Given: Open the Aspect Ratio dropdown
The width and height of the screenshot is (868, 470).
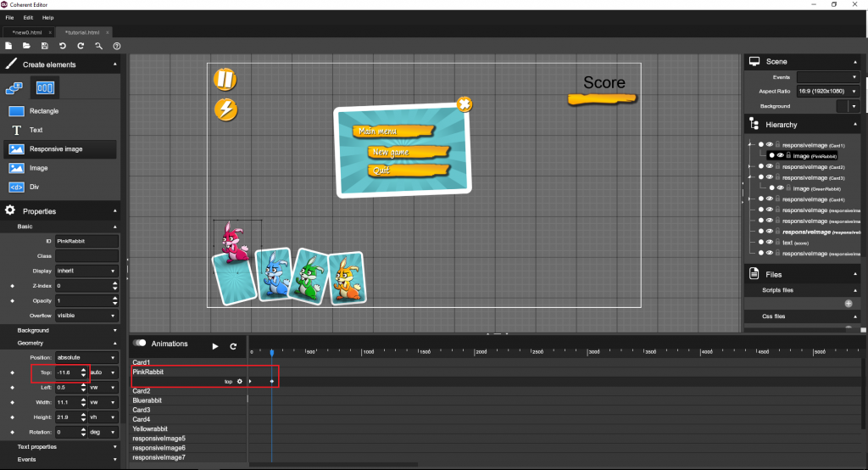Looking at the screenshot, I should point(827,91).
